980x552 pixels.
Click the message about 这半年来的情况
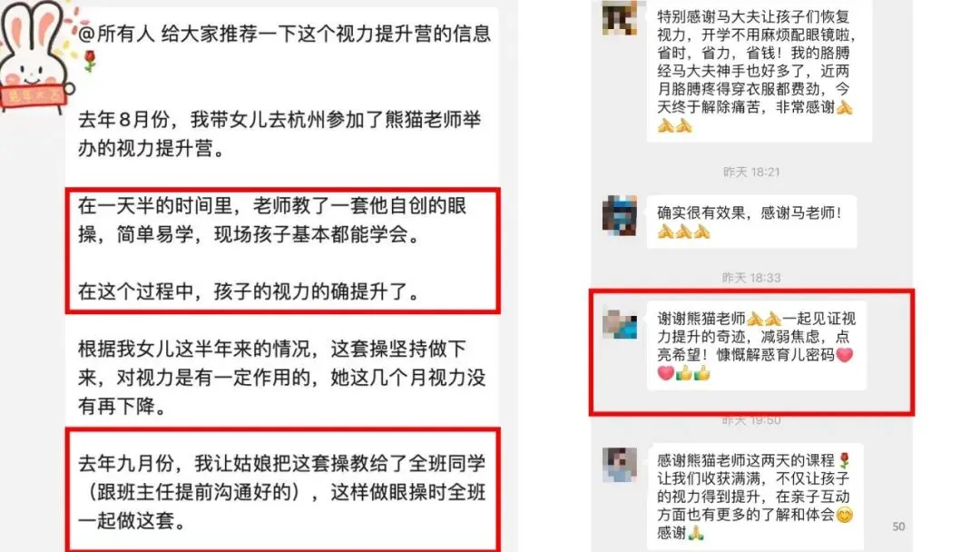tap(281, 378)
